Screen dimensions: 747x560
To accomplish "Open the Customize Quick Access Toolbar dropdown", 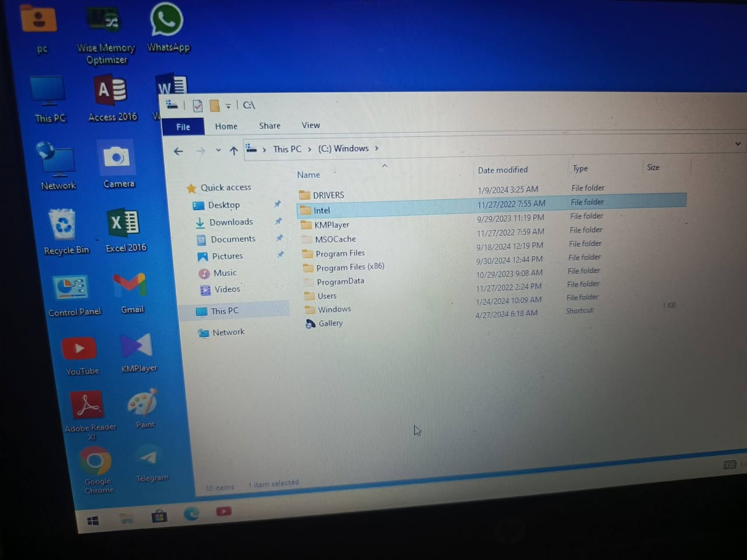I will pos(228,106).
